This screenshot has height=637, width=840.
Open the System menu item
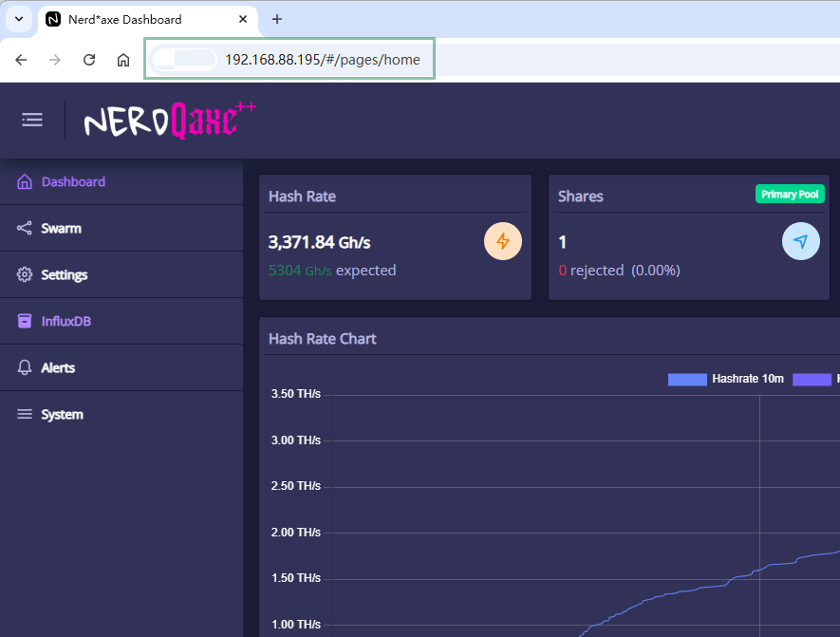click(x=62, y=415)
